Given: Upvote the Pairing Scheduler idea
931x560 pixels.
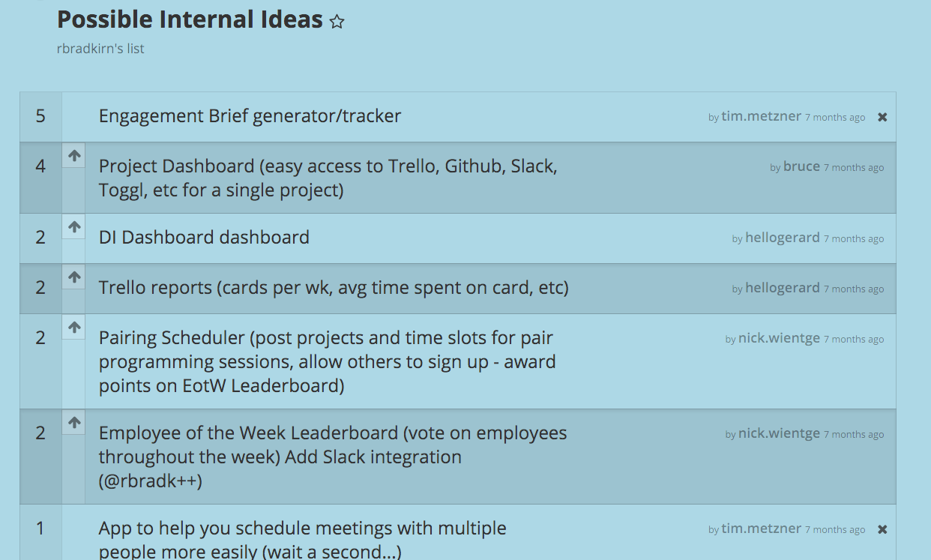Looking at the screenshot, I should (x=73, y=327).
